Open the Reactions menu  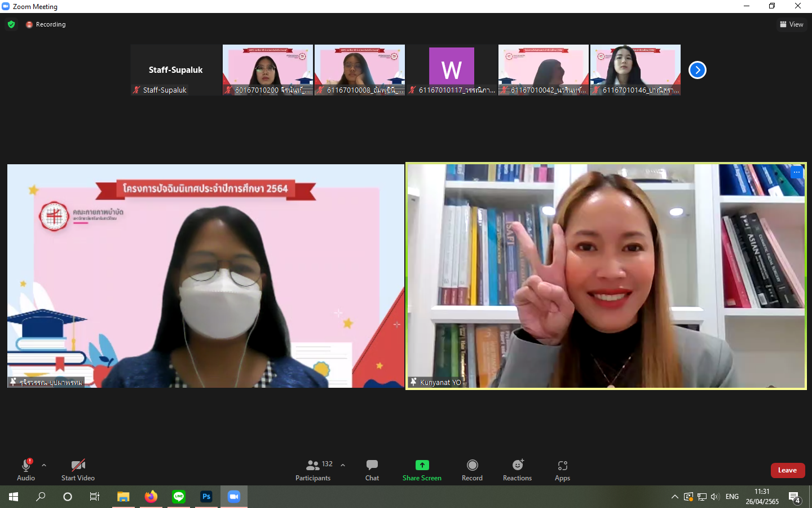pos(517,470)
